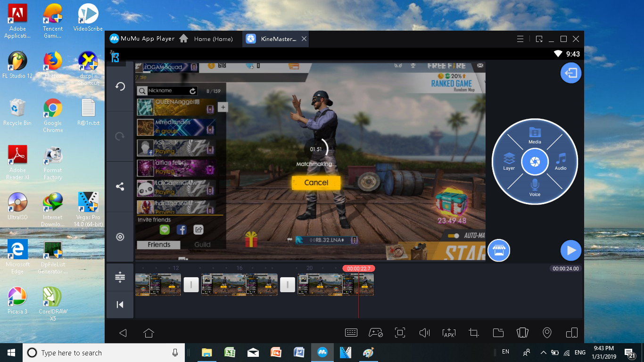
Task: Open the KineMaster Asset Store icon
Action: (499, 250)
